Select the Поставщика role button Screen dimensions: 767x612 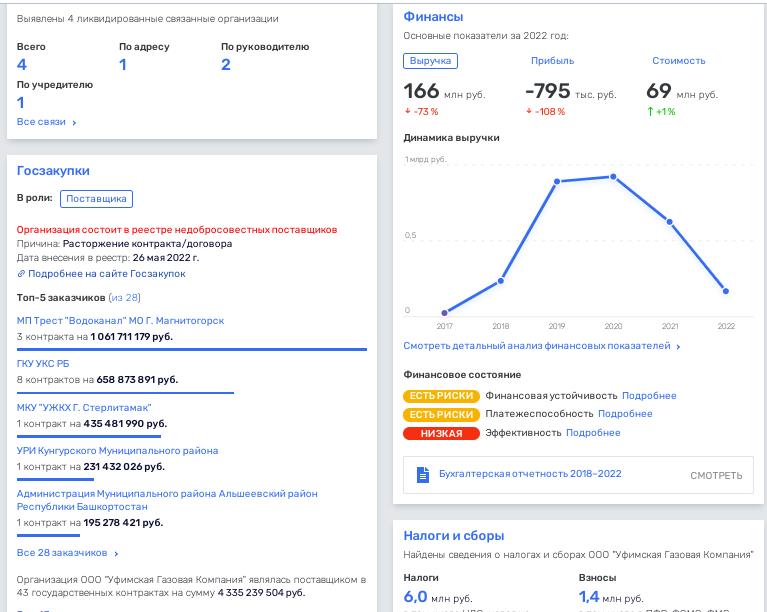[96, 199]
